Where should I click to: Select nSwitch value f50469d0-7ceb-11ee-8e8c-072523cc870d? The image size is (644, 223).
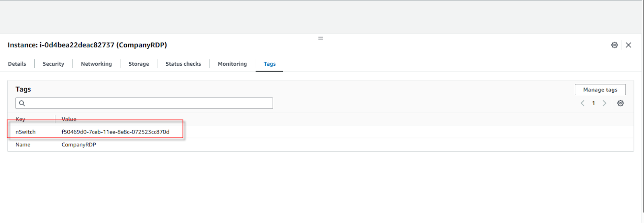[x=116, y=132]
